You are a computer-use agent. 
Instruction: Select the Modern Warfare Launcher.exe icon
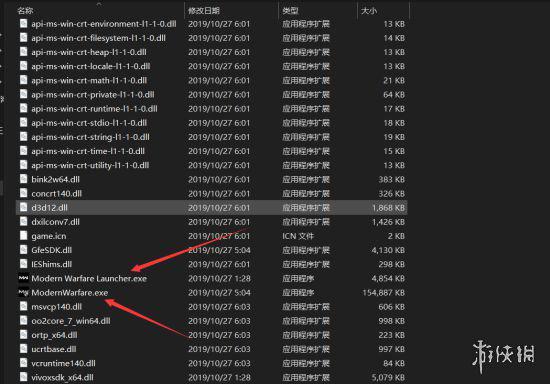pos(24,278)
